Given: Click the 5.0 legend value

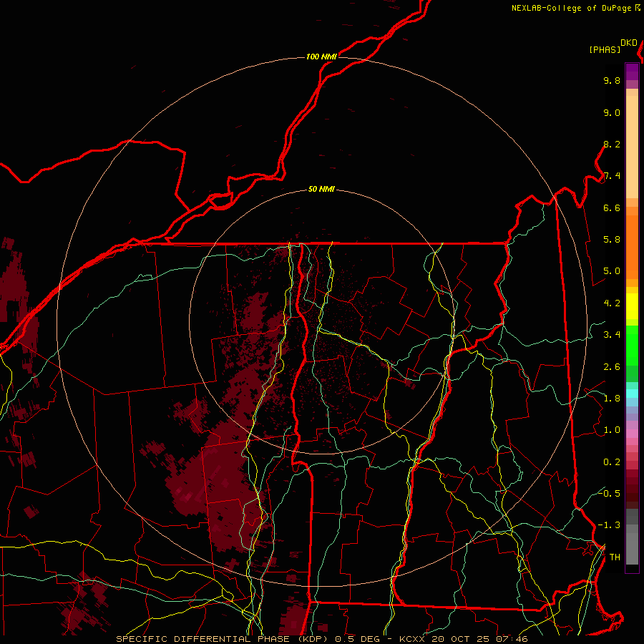Looking at the screenshot, I should [x=612, y=271].
